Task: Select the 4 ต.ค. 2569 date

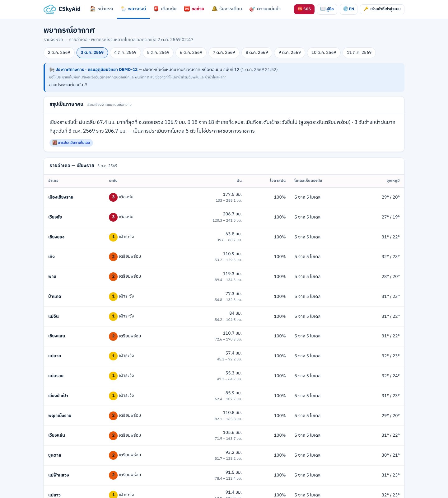Action: [x=125, y=53]
